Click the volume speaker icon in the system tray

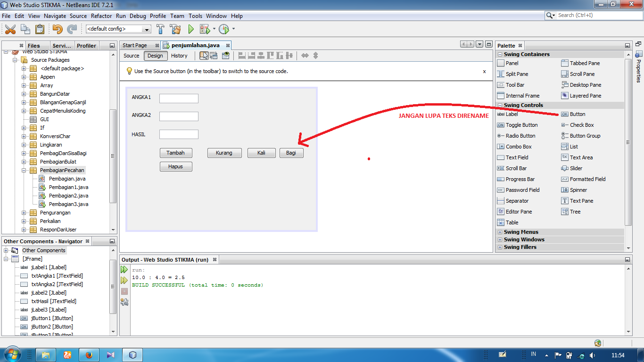[592, 355]
